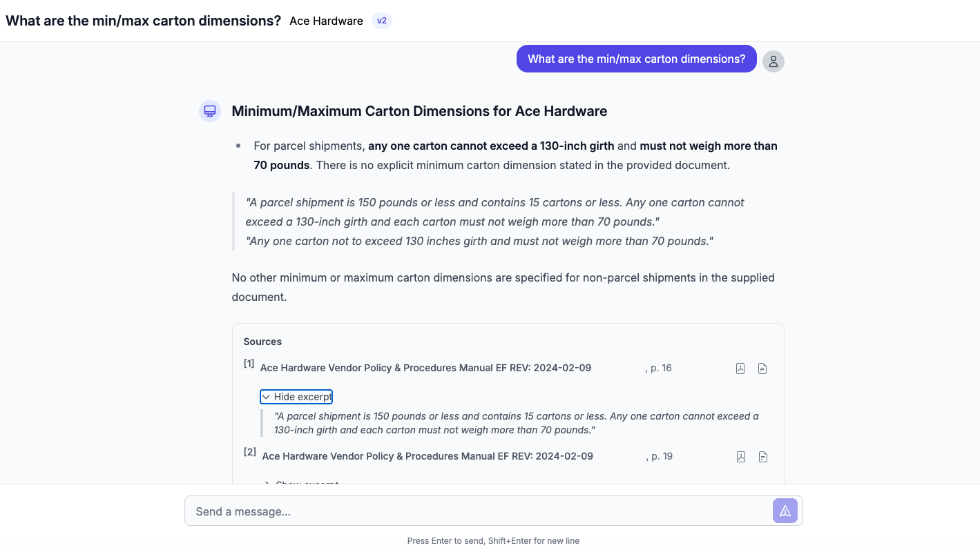This screenshot has height=550, width=980.
Task: Open the PDF for source 1
Action: pos(740,368)
